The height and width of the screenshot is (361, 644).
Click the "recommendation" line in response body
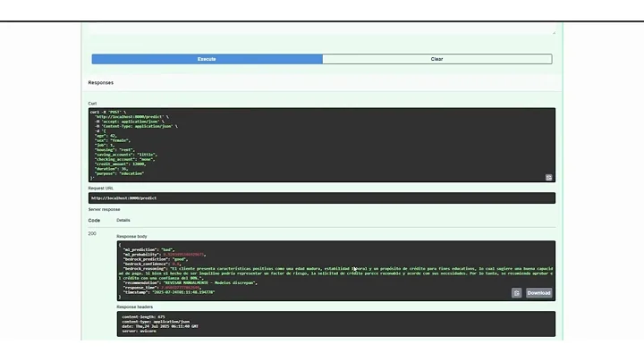190,282
